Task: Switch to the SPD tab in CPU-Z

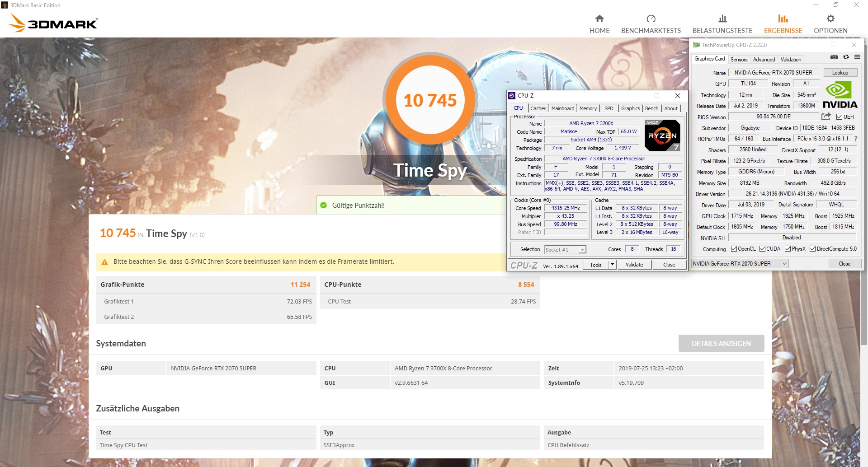Action: 609,108
